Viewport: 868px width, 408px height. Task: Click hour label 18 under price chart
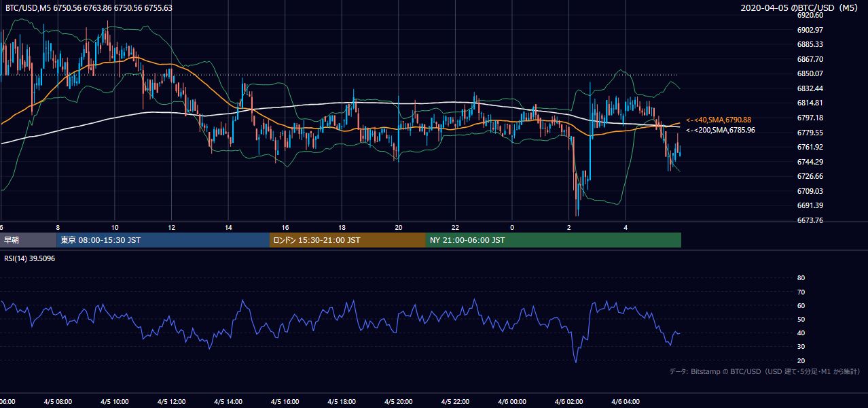342,227
